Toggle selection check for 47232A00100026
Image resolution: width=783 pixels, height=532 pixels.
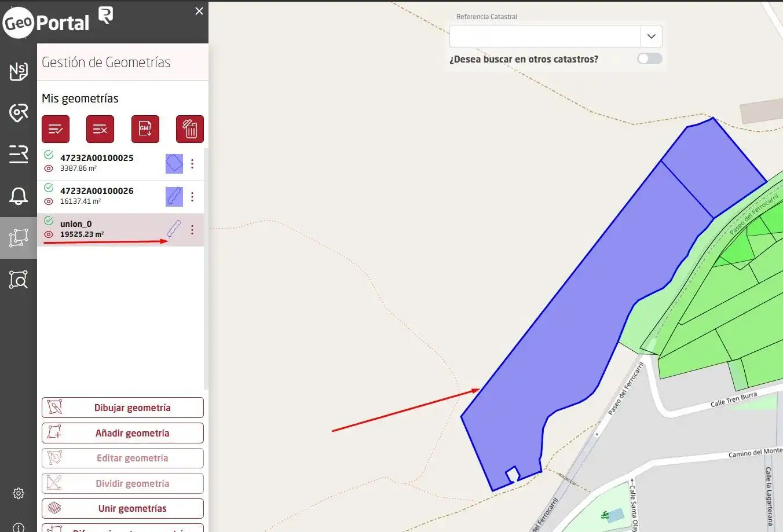(49, 188)
